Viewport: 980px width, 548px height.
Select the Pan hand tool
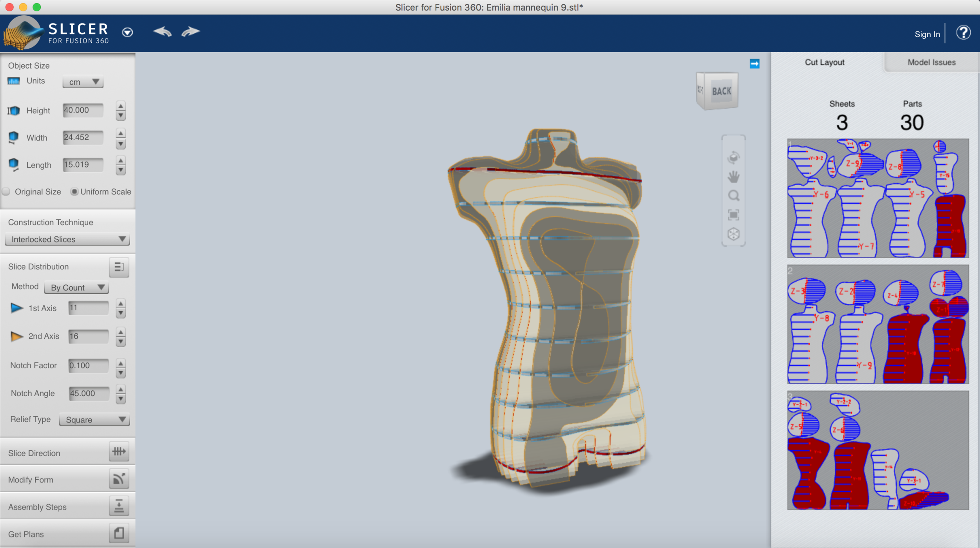(x=733, y=177)
